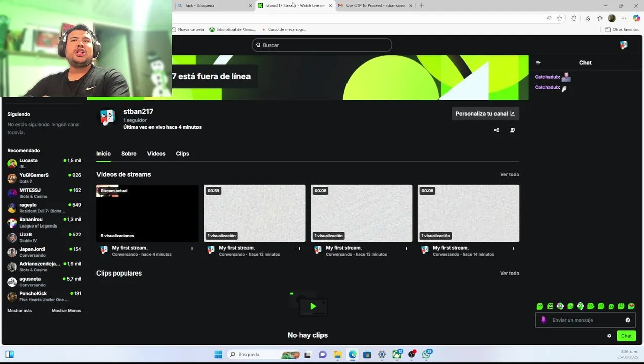Click Ver todo for Videos de streams
The height and width of the screenshot is (364, 644).
509,175
